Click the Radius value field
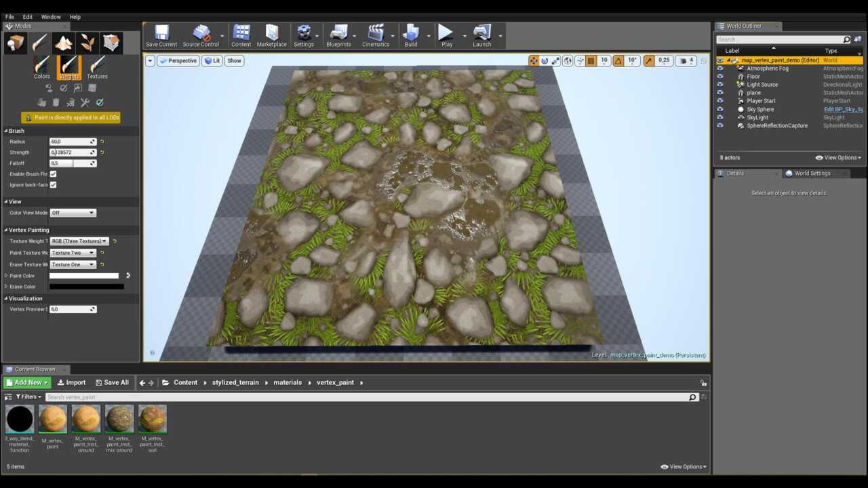The width and height of the screenshot is (868, 488). [73, 142]
